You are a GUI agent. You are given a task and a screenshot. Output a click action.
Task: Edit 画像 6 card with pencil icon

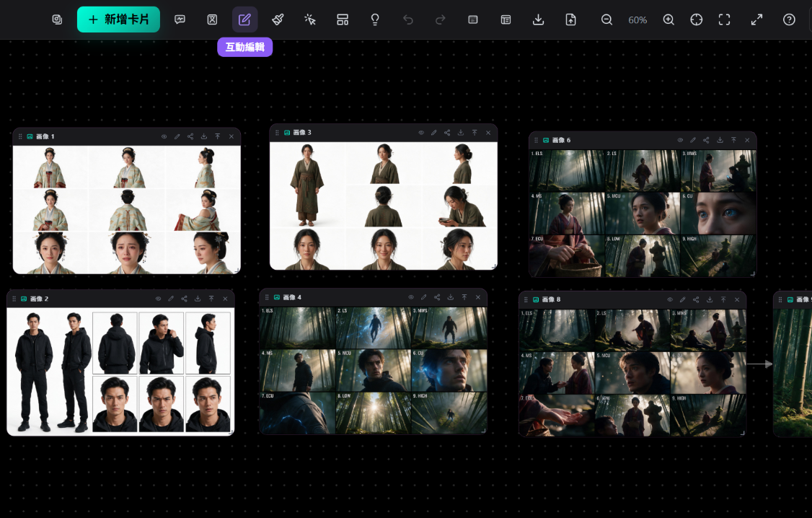coord(693,141)
